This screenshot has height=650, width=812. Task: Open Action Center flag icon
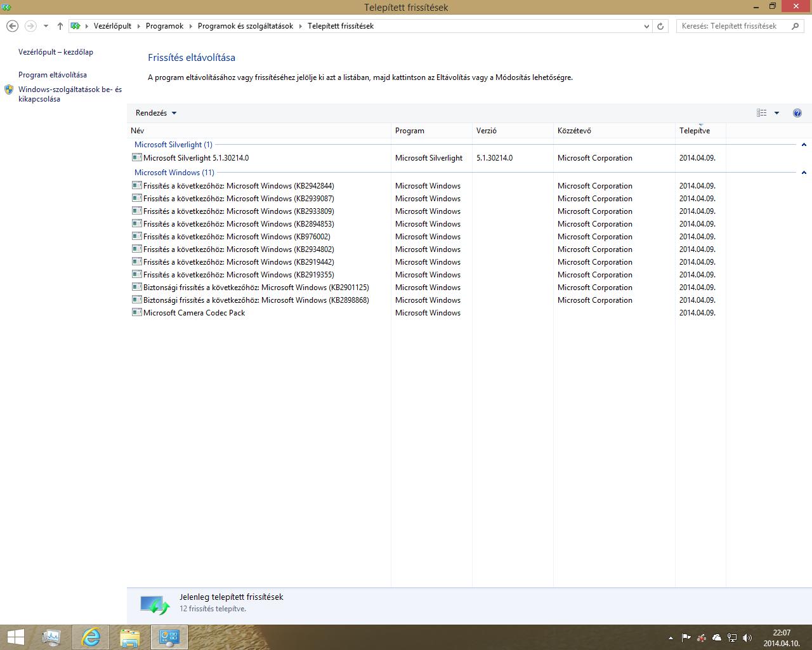pos(686,638)
